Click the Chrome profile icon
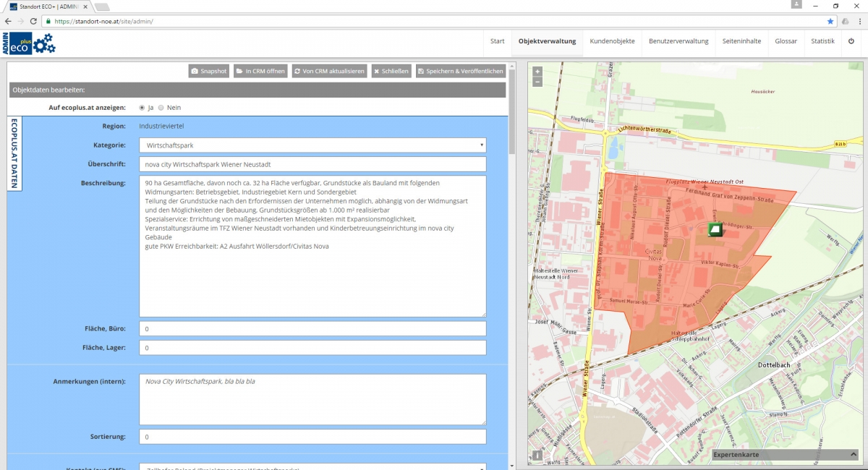868x470 pixels. point(796,5)
